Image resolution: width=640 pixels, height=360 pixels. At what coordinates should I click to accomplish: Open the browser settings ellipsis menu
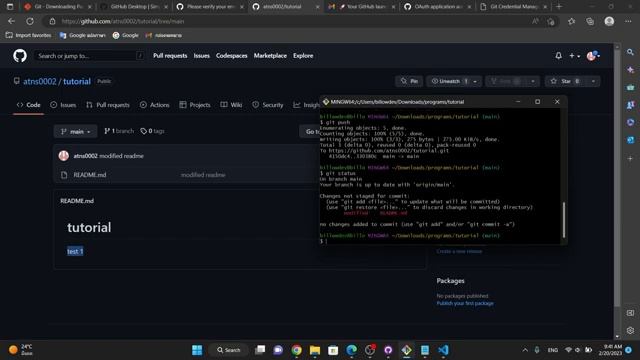(628, 21)
